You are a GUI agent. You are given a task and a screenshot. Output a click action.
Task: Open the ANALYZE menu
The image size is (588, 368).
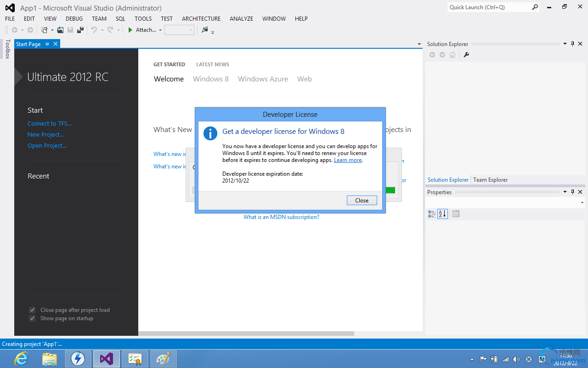click(241, 19)
